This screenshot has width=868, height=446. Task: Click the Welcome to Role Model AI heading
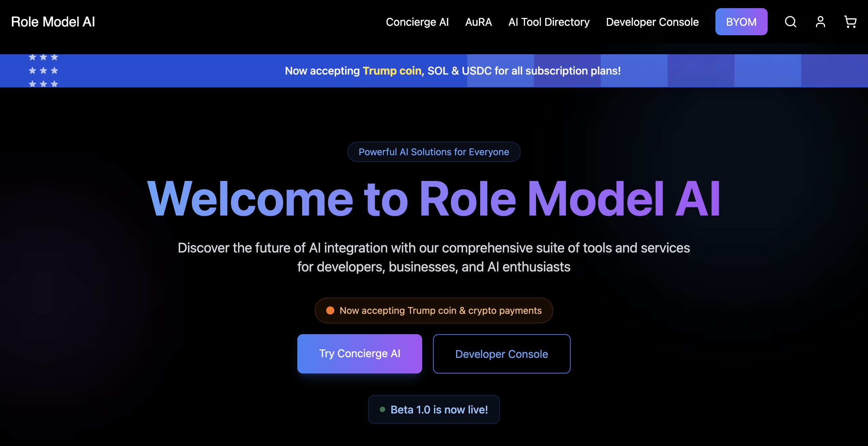tap(434, 199)
